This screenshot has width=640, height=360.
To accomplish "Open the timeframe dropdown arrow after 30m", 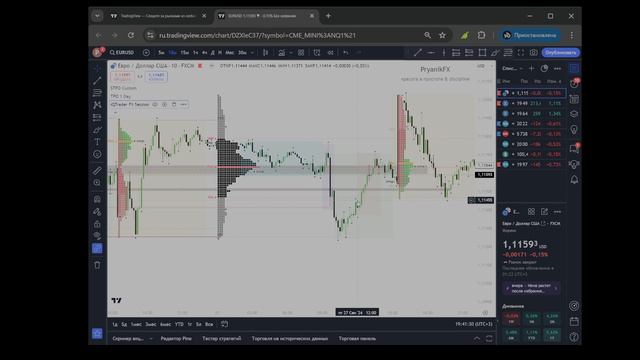I will (x=252, y=53).
